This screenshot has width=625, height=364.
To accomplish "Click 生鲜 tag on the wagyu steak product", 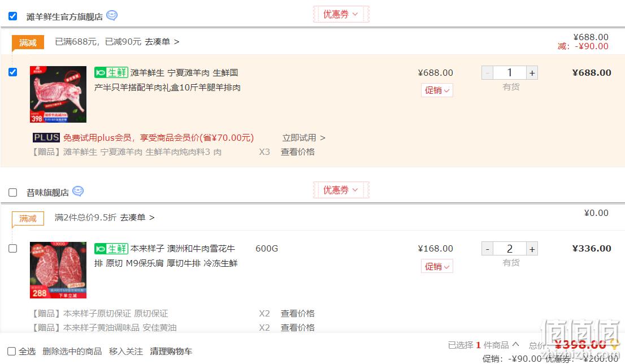I will 111,248.
